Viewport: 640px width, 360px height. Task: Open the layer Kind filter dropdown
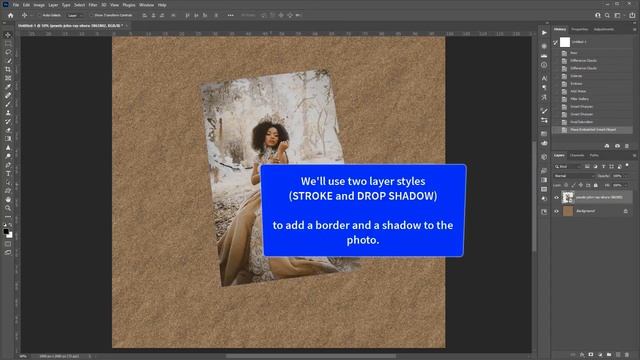tap(567, 167)
